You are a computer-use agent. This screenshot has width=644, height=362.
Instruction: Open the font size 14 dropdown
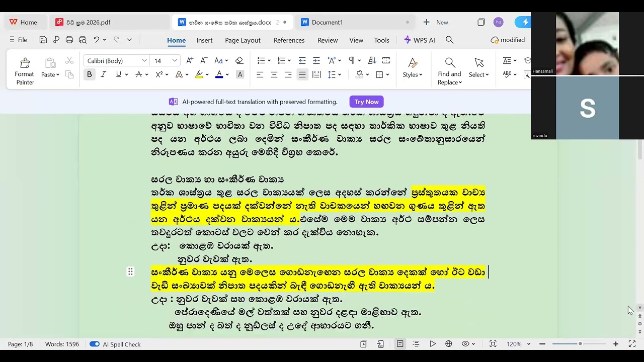pos(175,61)
